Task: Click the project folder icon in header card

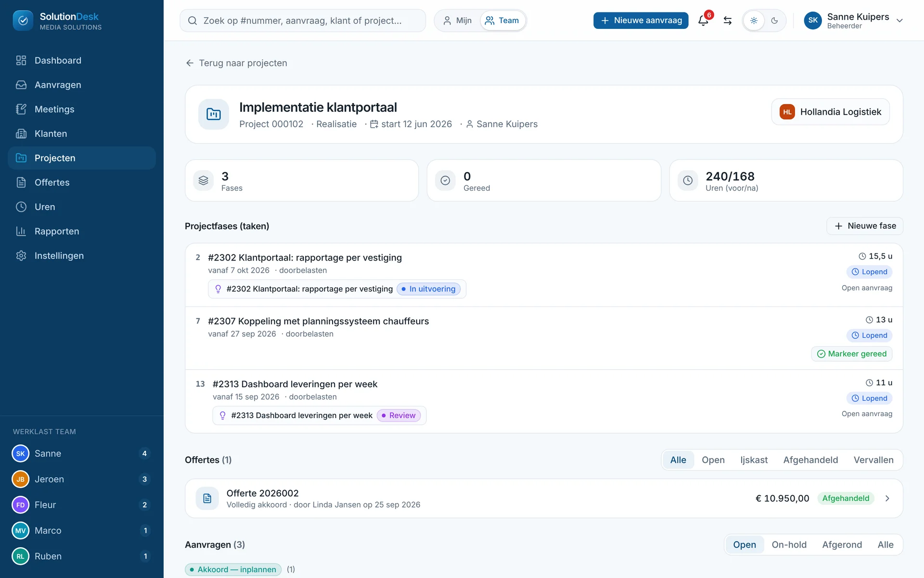Action: click(x=214, y=114)
